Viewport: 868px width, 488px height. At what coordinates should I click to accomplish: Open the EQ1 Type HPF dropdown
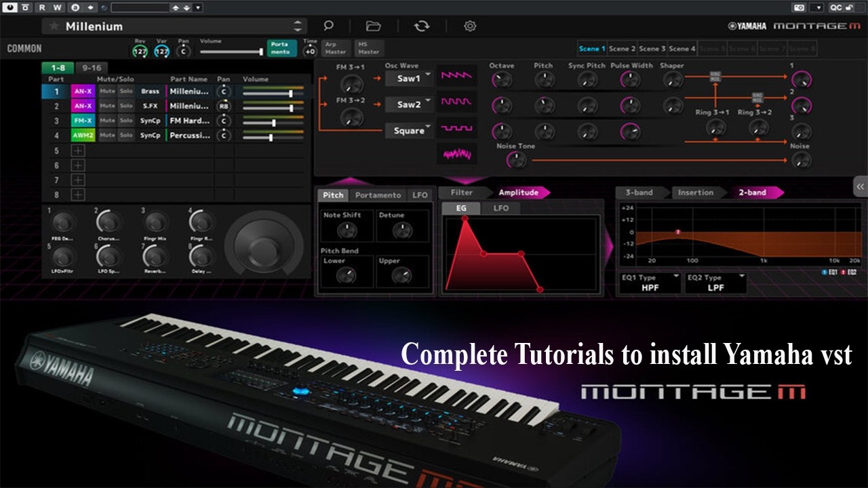650,283
